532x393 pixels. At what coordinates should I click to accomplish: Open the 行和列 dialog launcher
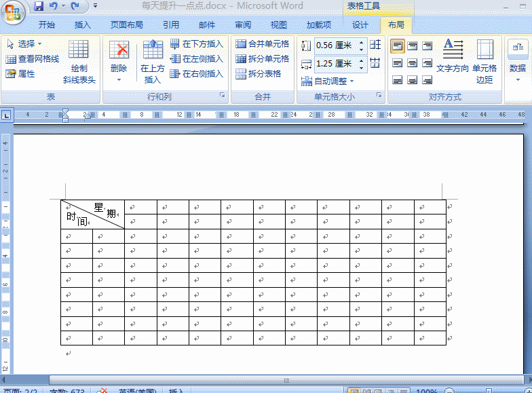click(x=223, y=95)
